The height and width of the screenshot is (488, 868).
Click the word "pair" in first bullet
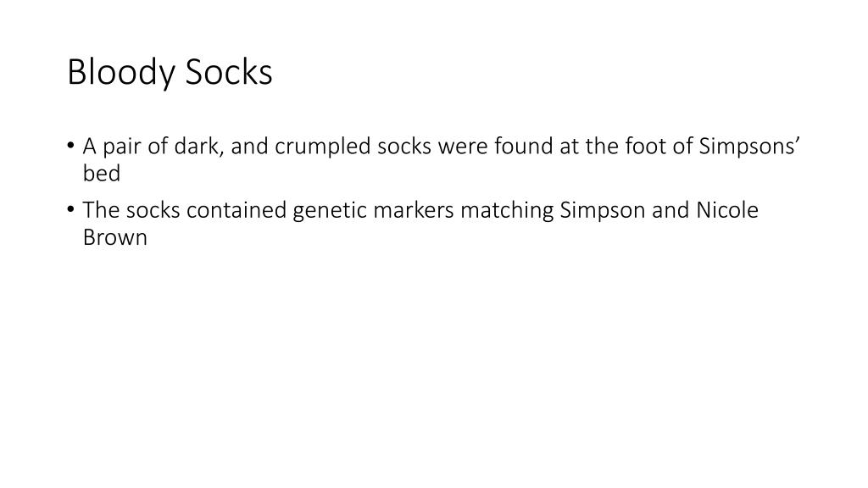pos(122,147)
